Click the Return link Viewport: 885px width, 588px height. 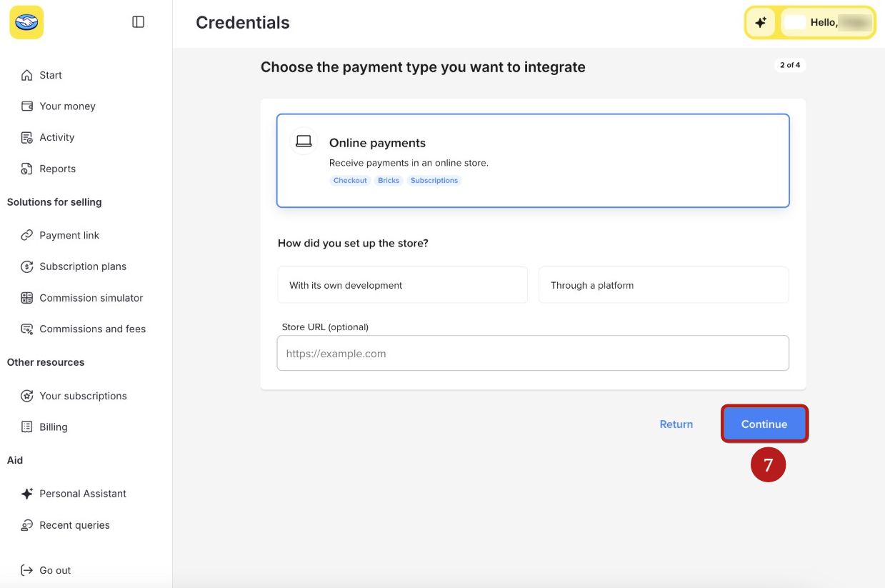(676, 424)
